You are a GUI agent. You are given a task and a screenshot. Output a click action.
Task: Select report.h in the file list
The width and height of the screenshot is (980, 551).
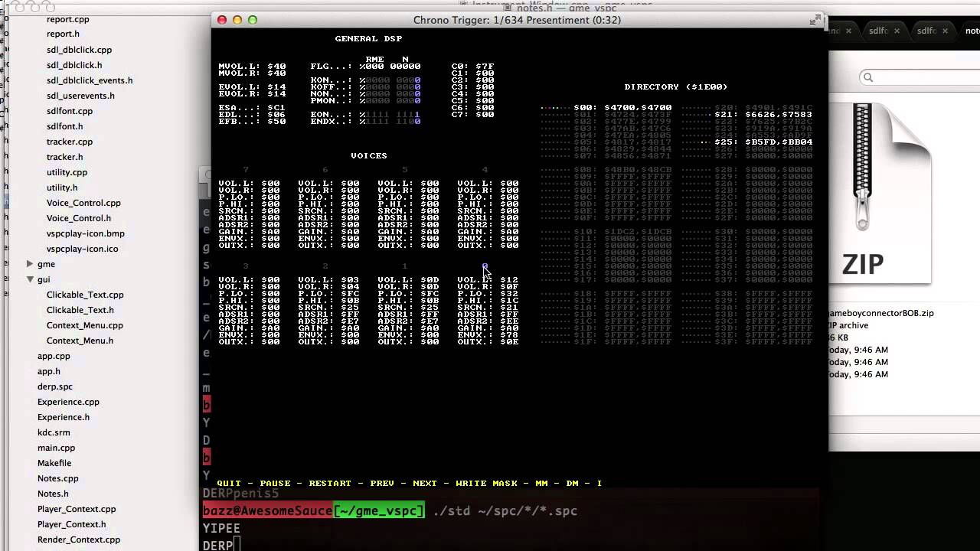(63, 34)
